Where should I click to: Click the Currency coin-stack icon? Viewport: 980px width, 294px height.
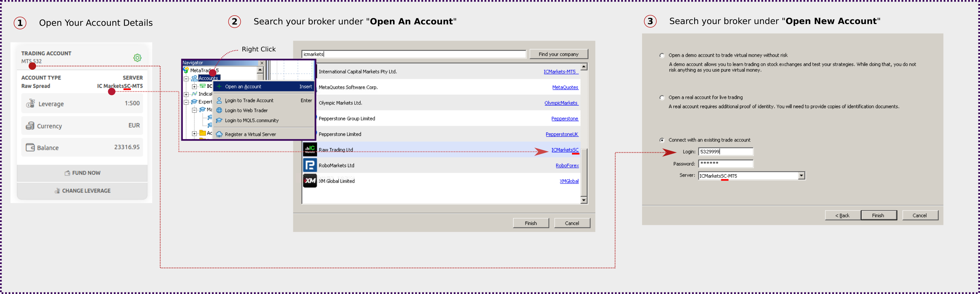[30, 125]
